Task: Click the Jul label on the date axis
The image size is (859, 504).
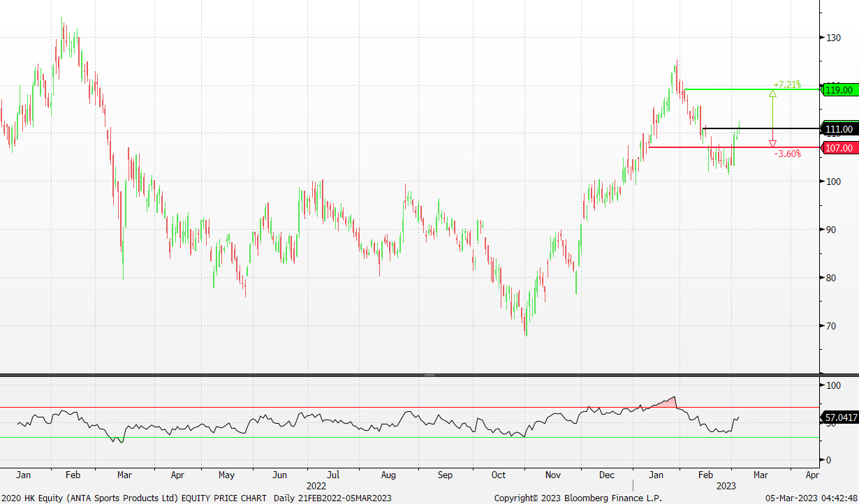Action: (333, 475)
